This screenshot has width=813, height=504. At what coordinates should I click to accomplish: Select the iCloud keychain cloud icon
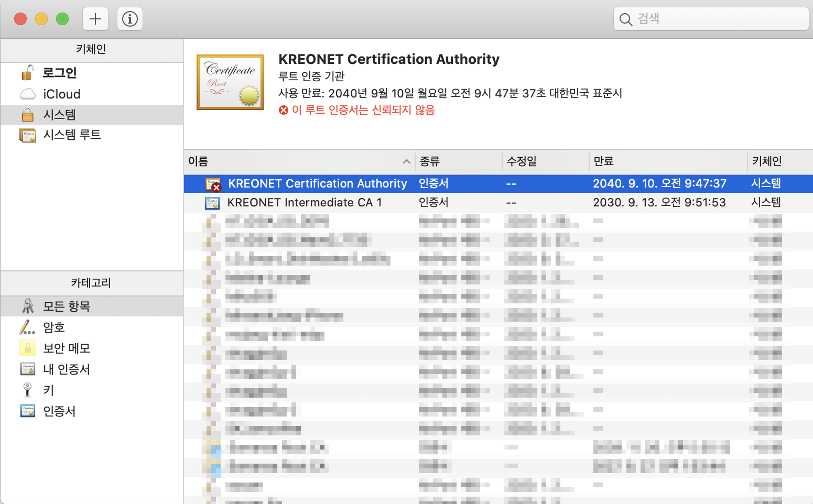[x=28, y=94]
